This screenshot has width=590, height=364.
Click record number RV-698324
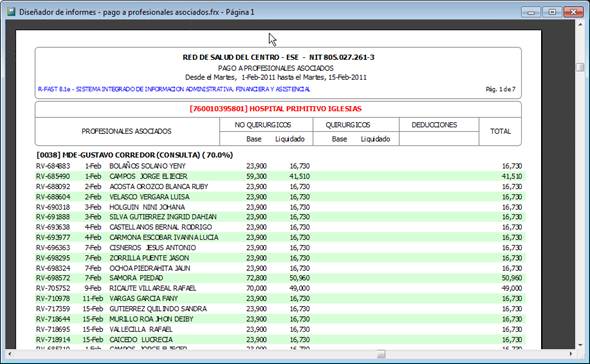point(53,268)
